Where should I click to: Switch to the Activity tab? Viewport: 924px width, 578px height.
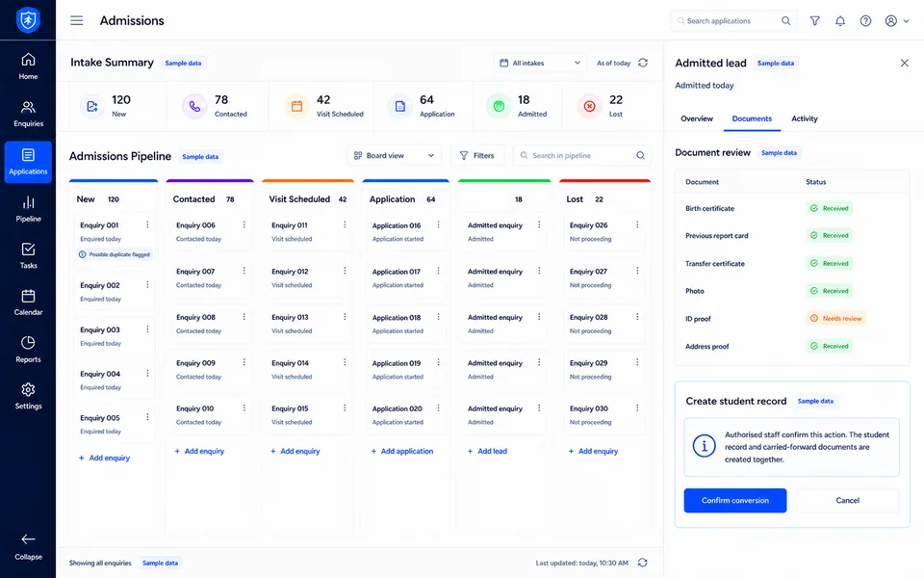point(805,118)
